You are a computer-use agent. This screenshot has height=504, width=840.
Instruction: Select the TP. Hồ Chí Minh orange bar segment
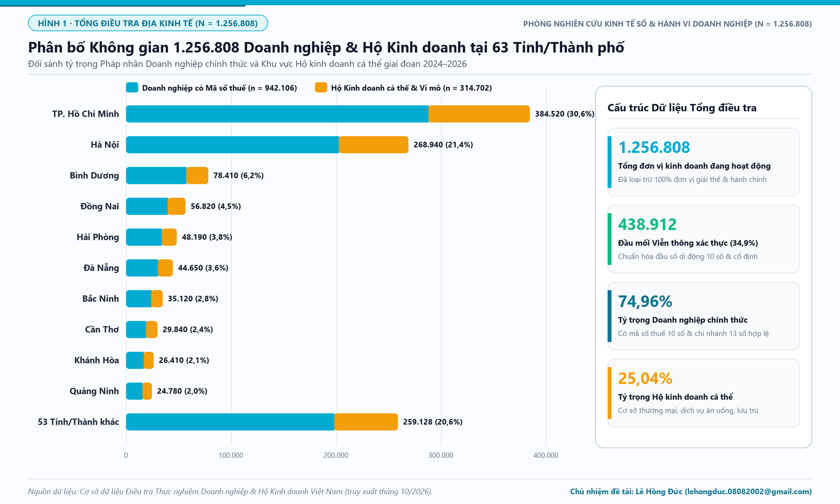(479, 114)
